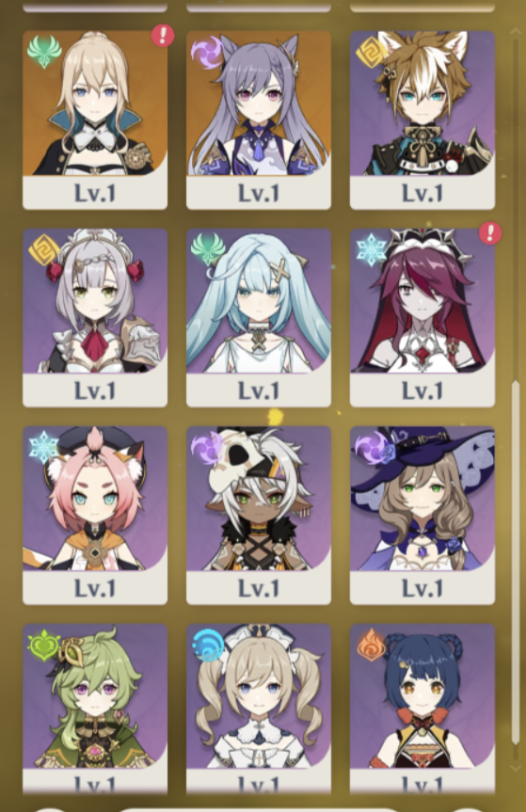This screenshot has width=526, height=812.
Task: Select the crimson-haired nun Cryo character card
Action: click(x=422, y=317)
